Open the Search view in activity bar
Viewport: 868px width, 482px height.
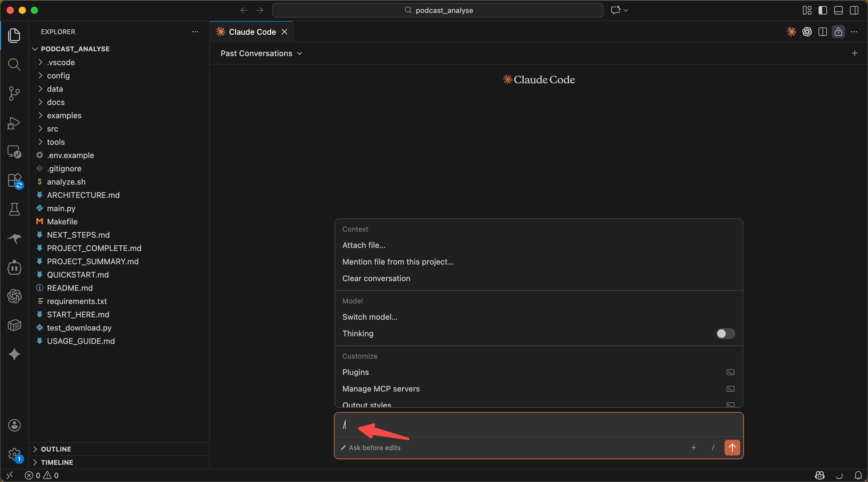pos(14,64)
